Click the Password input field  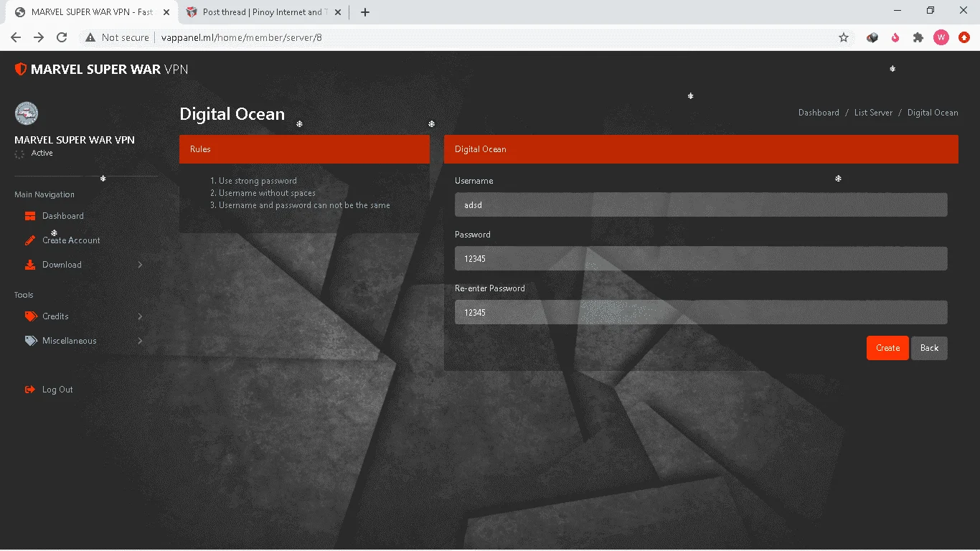tap(701, 258)
